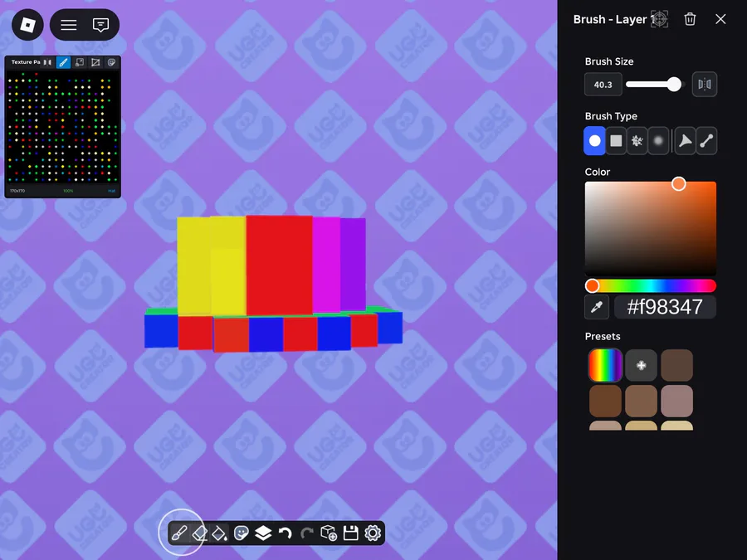Open the Roblox logo menu
The image size is (747, 560).
coord(27,25)
